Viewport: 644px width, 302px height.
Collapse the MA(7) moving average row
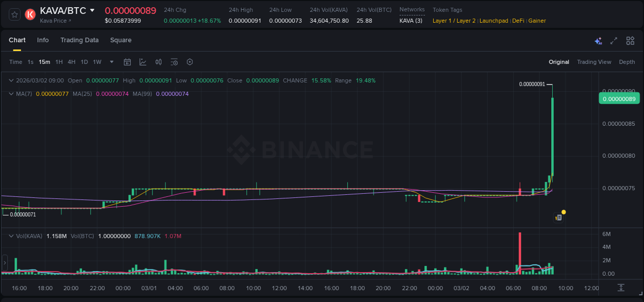click(11, 94)
